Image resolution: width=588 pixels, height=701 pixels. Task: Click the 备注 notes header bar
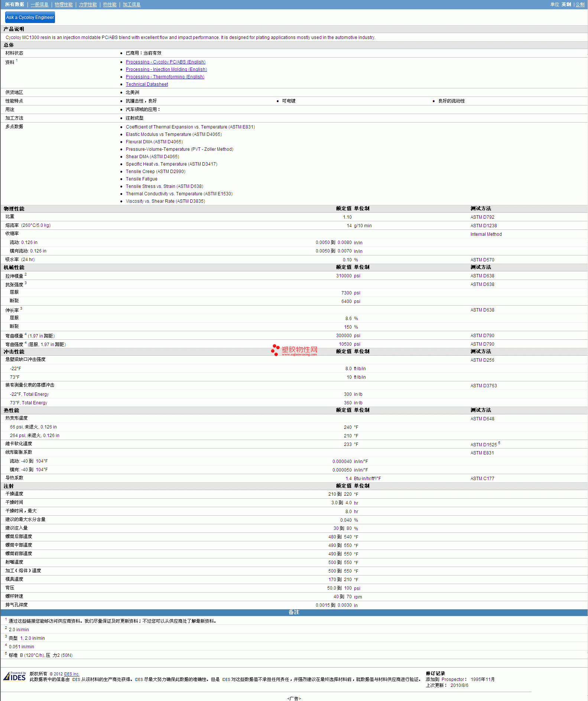point(294,612)
